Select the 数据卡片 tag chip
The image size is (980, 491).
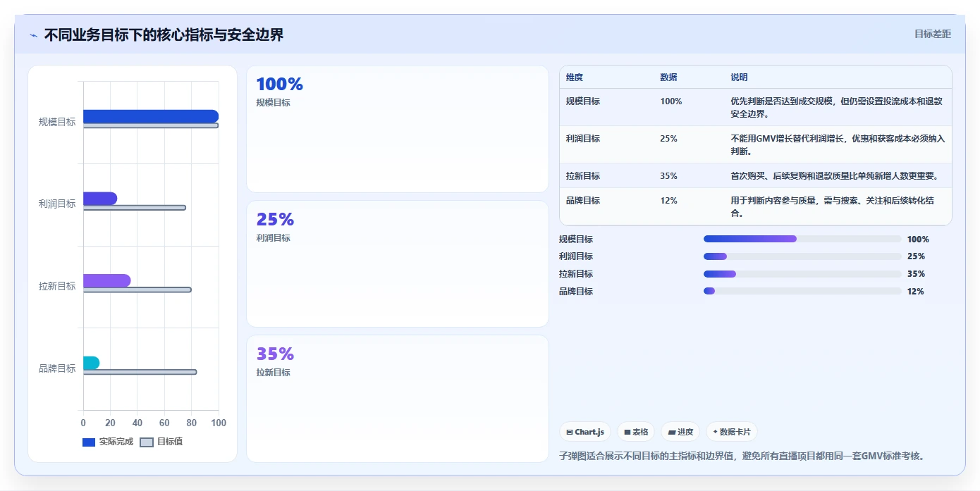732,432
